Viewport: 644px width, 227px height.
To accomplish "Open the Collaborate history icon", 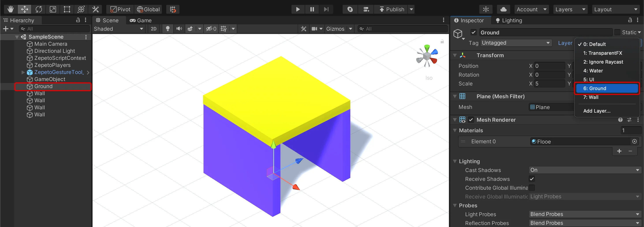I will [x=350, y=9].
